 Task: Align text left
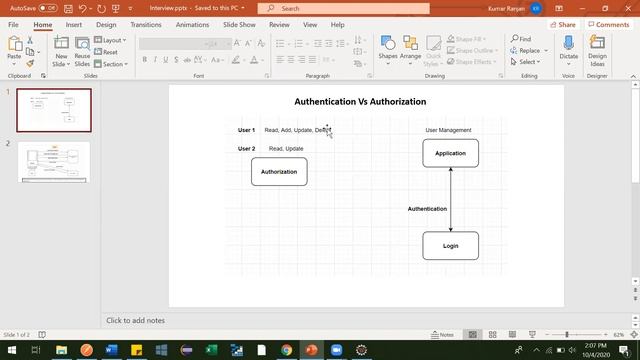[x=280, y=60]
